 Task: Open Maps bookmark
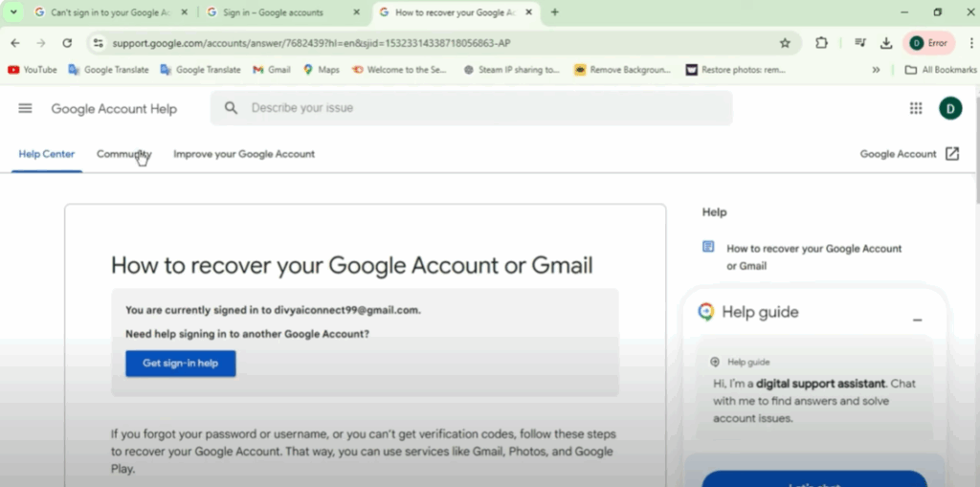pos(322,70)
